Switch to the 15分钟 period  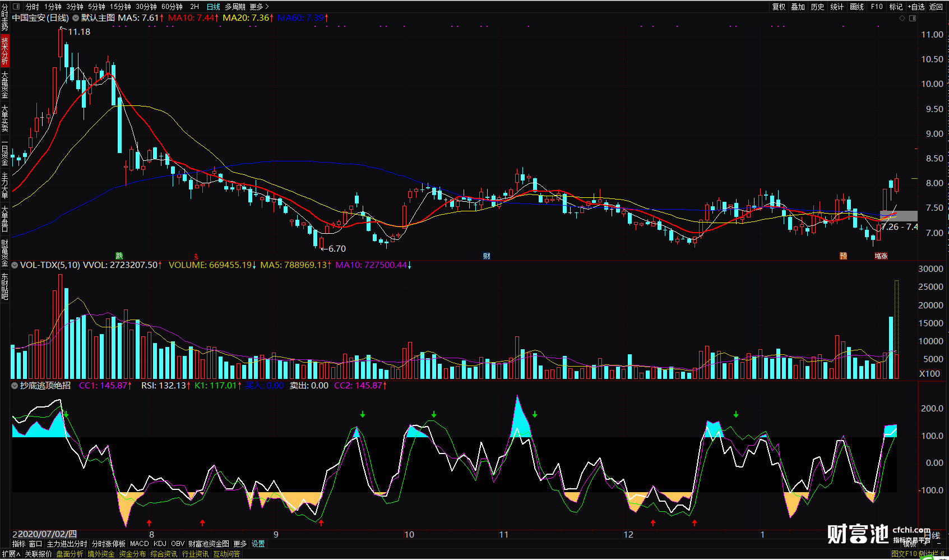[120, 7]
